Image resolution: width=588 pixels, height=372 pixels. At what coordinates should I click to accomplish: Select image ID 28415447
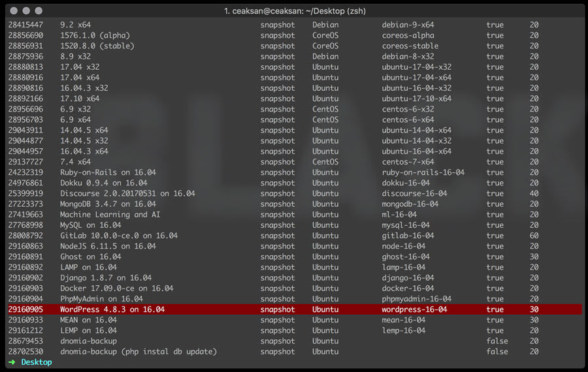click(25, 25)
